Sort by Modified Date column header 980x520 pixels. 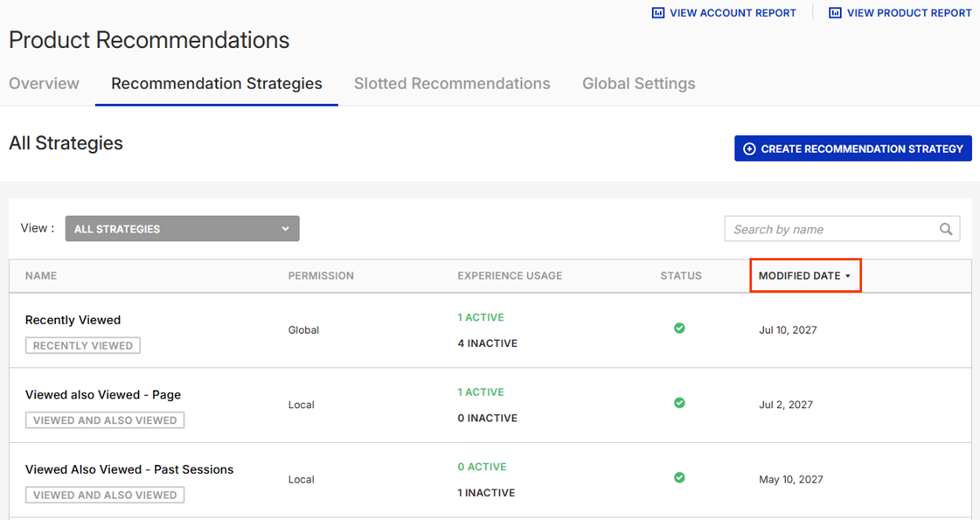pyautogui.click(x=804, y=275)
